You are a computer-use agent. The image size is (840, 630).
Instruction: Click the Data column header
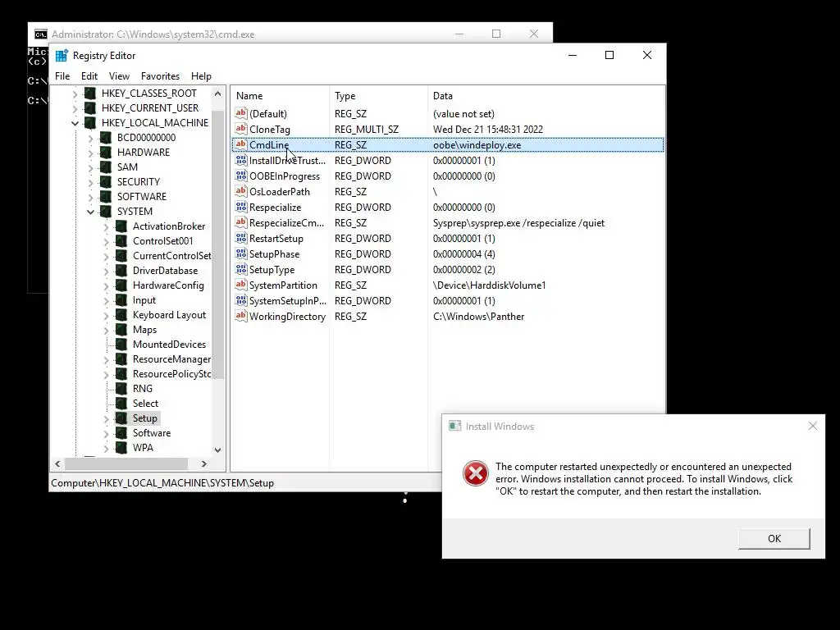pos(546,96)
